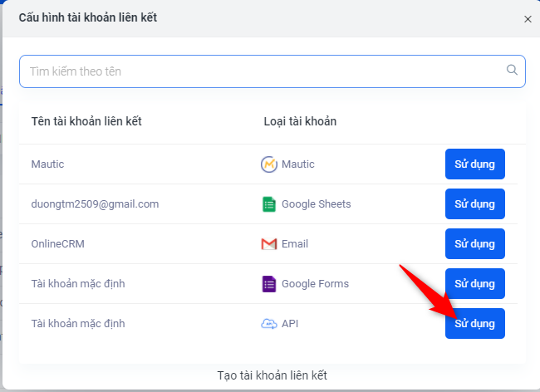
Task: Click the search magnifier icon
Action: [512, 70]
